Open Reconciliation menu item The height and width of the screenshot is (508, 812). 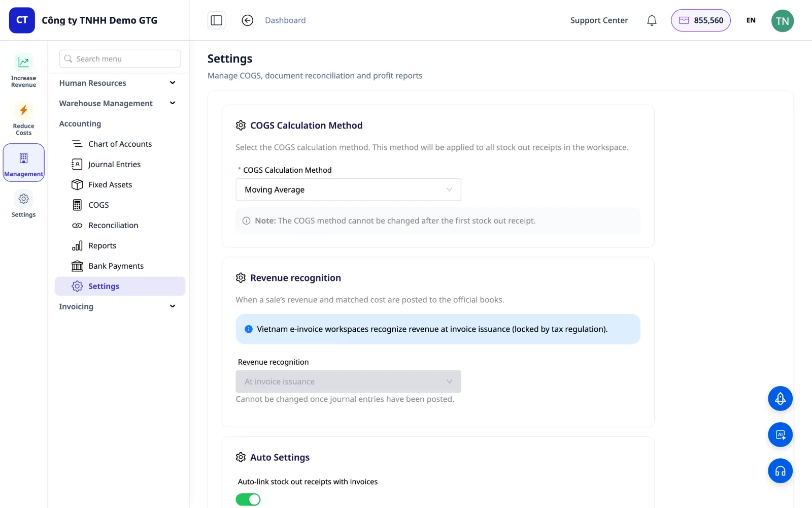coord(120,225)
